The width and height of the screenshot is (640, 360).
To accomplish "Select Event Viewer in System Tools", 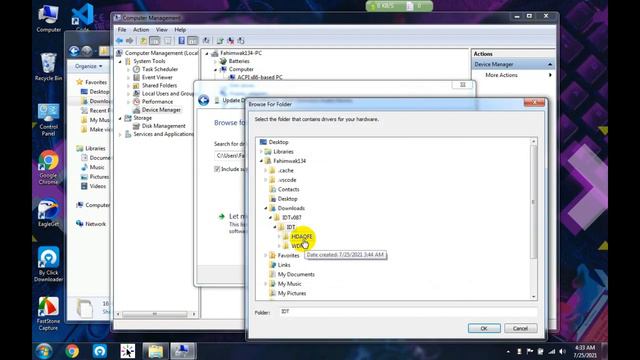I will tap(157, 78).
